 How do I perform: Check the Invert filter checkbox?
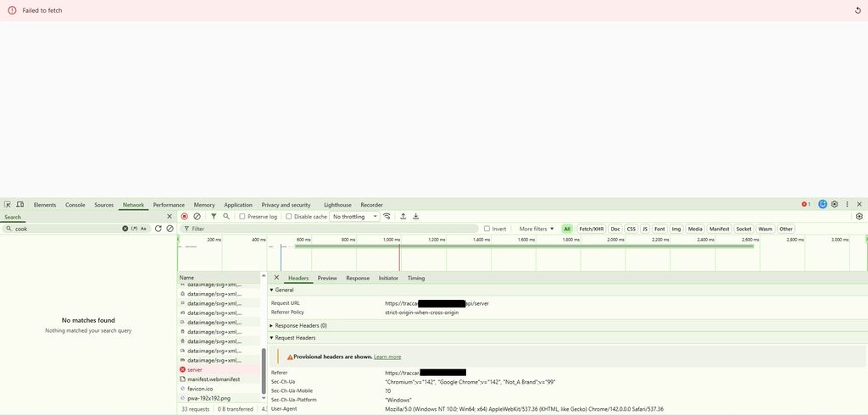(487, 229)
